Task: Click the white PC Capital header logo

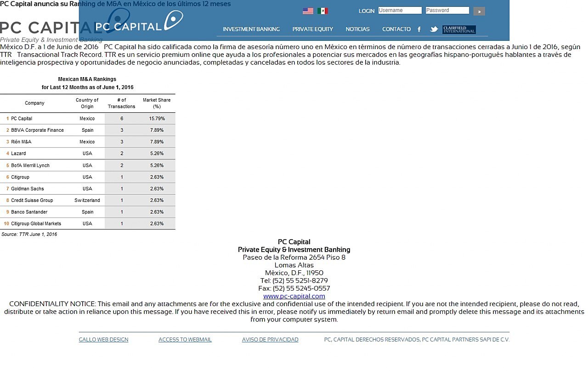Action: [x=139, y=22]
